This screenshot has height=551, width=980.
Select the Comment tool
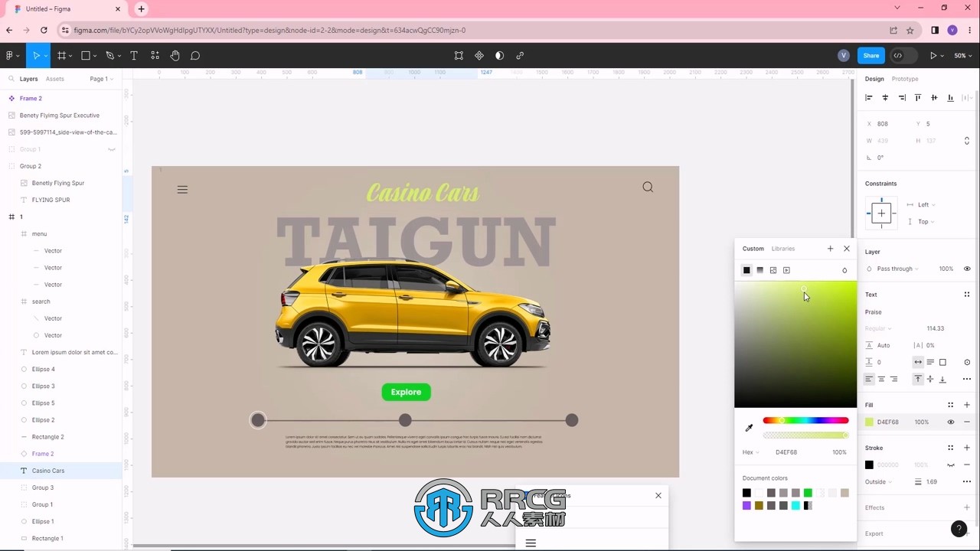coord(195,56)
